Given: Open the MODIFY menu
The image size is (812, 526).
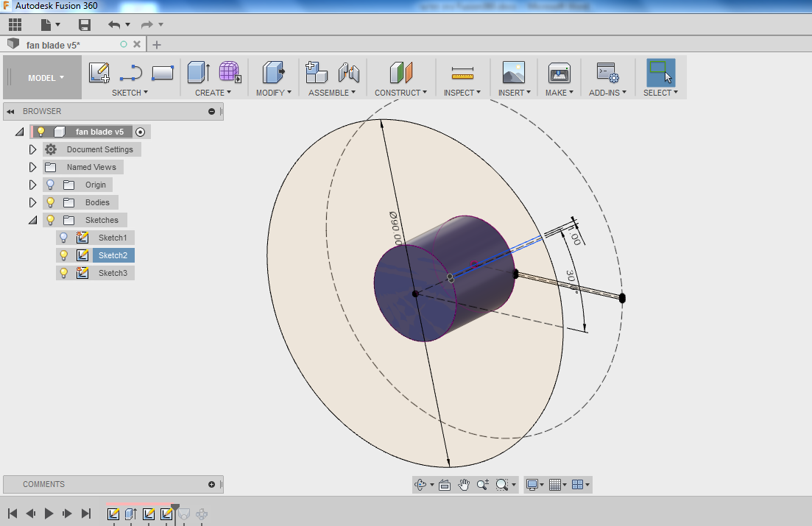Looking at the screenshot, I should point(273,93).
